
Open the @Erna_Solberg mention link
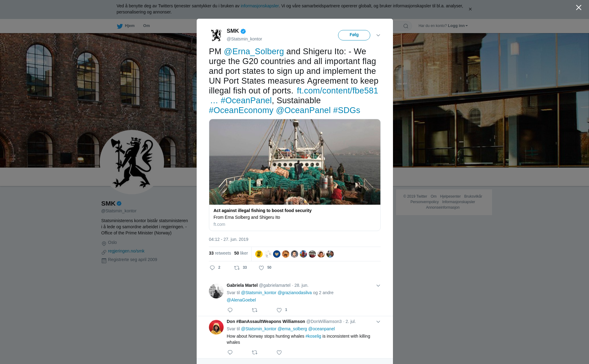click(254, 51)
